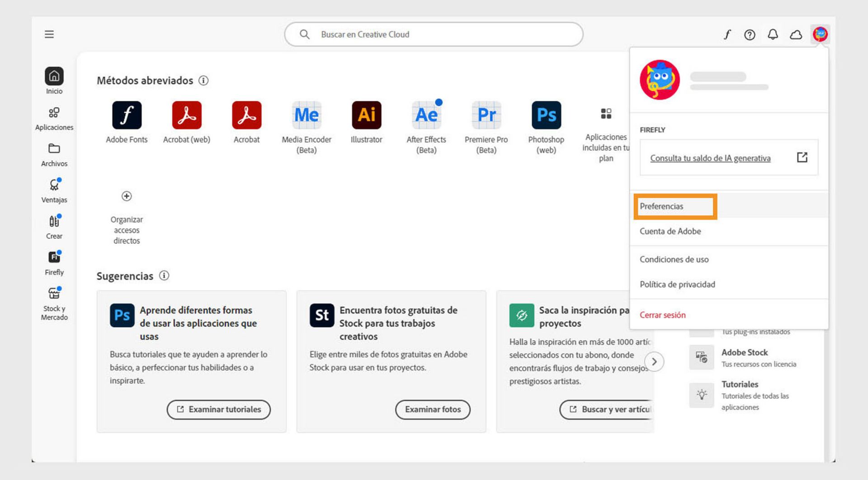Open the notifications bell
The height and width of the screenshot is (480, 868).
pos(773,34)
